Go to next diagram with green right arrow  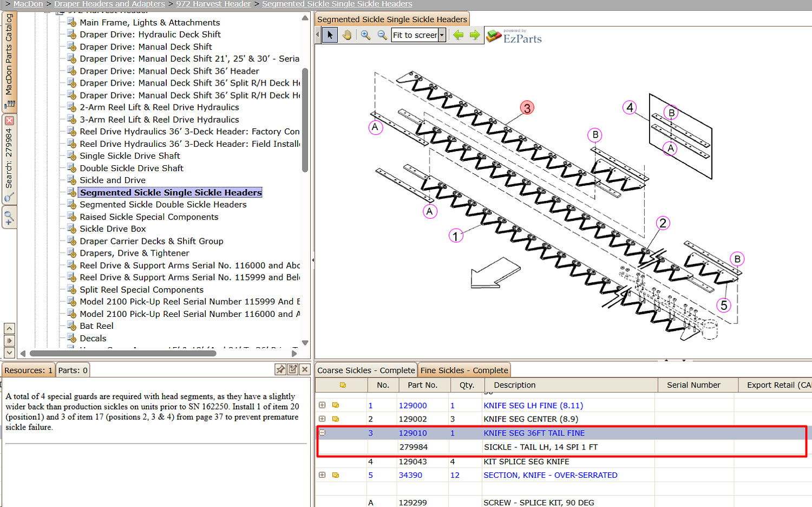point(475,35)
